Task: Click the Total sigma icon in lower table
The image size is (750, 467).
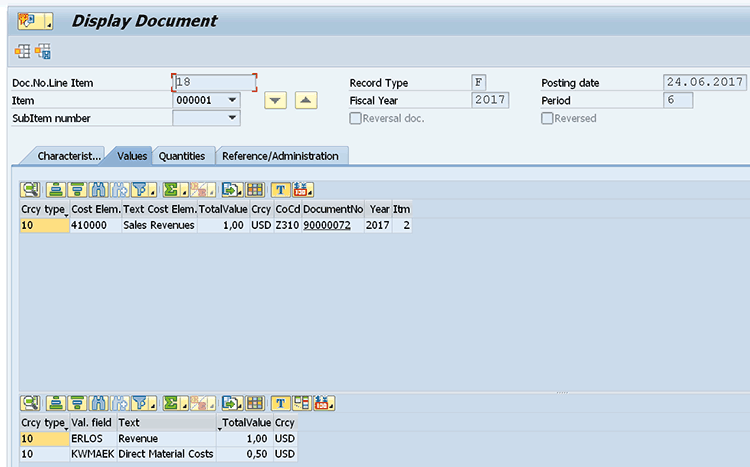Action: 172,404
